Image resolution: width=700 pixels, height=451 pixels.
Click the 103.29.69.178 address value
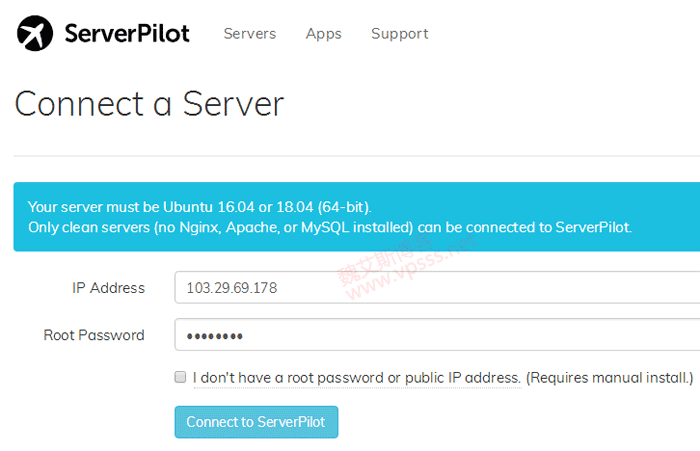click(232, 288)
